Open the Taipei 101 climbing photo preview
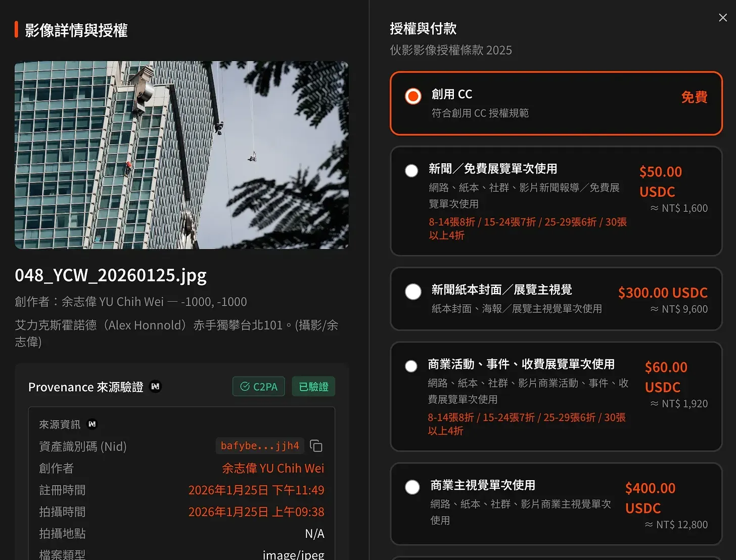736x560 pixels. pos(181,155)
